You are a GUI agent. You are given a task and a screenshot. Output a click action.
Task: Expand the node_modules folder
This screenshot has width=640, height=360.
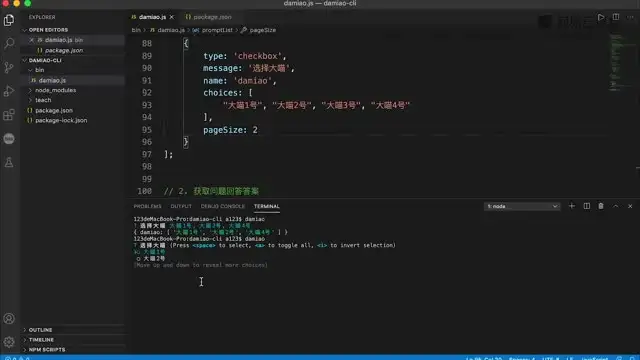(55, 90)
